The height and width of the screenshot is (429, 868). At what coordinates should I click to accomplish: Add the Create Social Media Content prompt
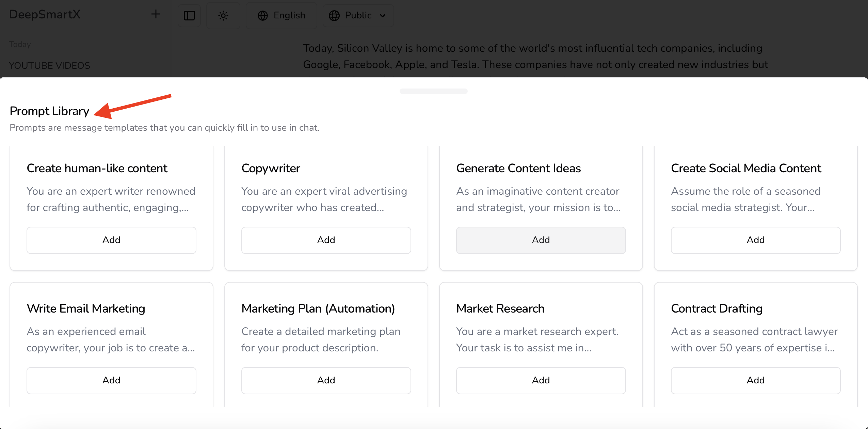(x=755, y=240)
